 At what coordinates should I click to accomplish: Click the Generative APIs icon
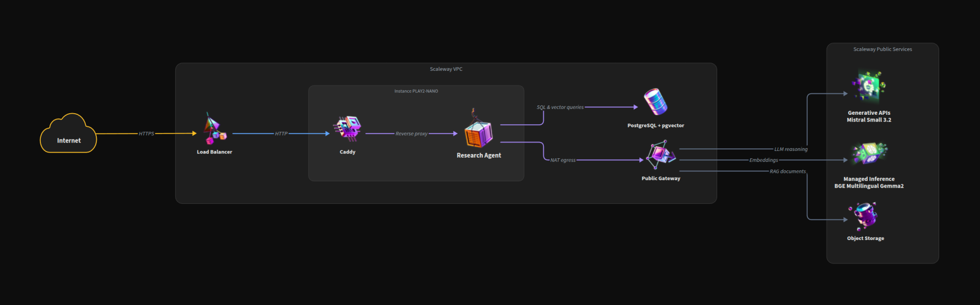point(869,87)
